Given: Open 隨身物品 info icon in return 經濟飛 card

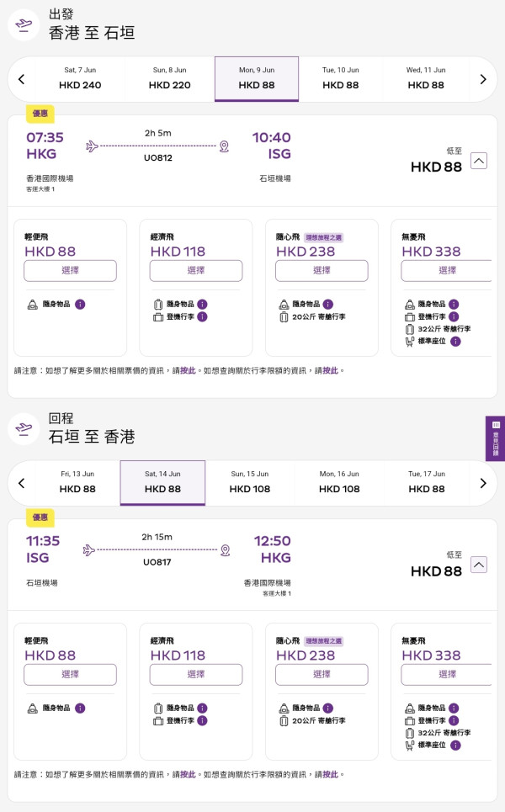Looking at the screenshot, I should [202, 709].
